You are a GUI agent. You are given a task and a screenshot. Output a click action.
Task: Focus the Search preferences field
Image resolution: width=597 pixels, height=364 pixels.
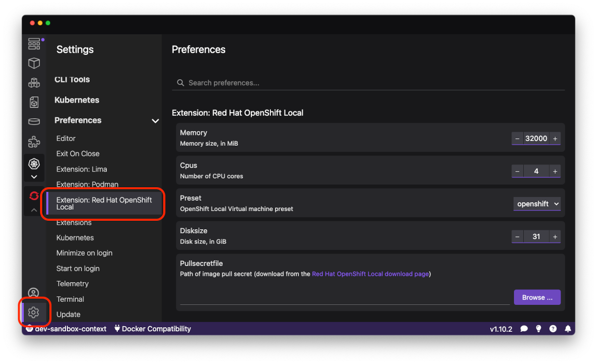(x=368, y=83)
